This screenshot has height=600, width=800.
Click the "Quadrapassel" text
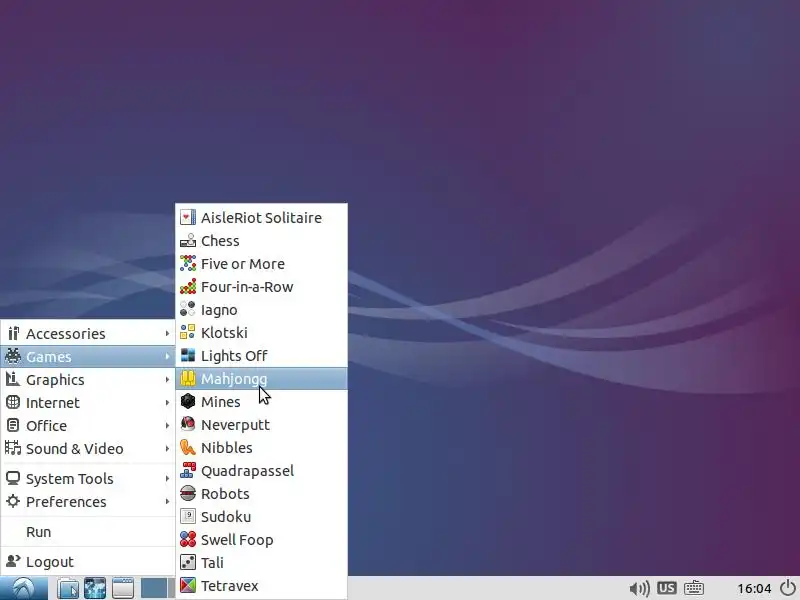[x=247, y=471]
